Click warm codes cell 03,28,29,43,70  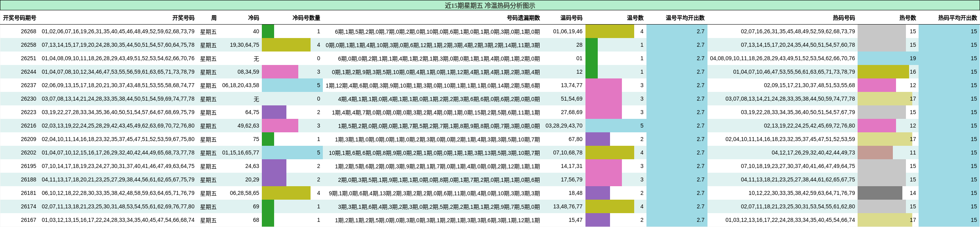point(564,126)
